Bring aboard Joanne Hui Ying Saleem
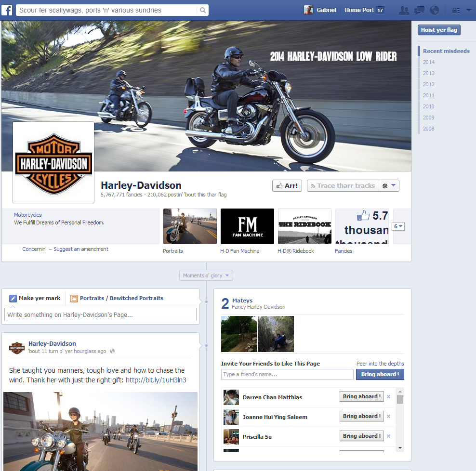 pyautogui.click(x=361, y=416)
